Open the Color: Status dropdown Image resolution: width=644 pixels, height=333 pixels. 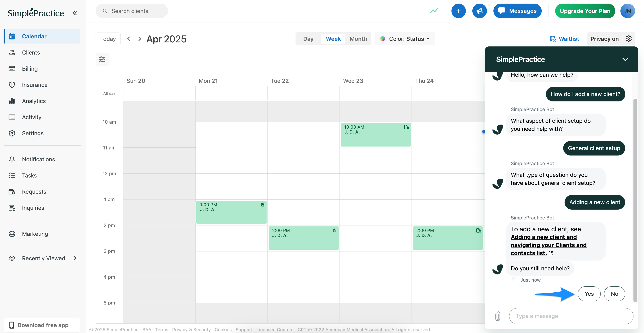point(405,39)
